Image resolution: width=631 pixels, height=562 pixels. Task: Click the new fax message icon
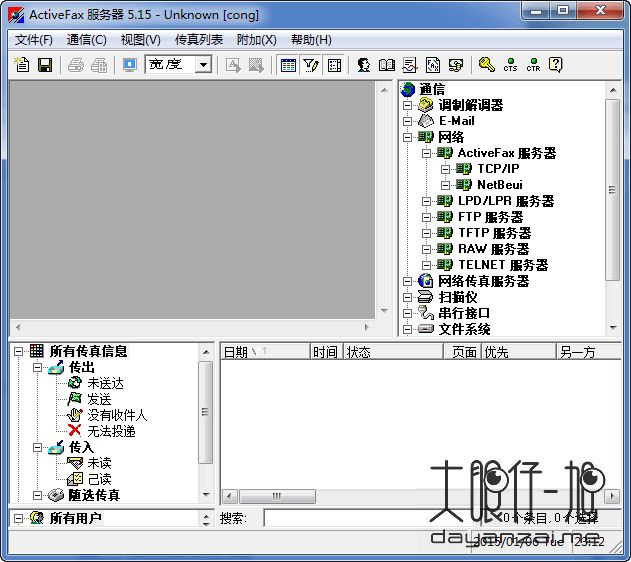coord(21,65)
